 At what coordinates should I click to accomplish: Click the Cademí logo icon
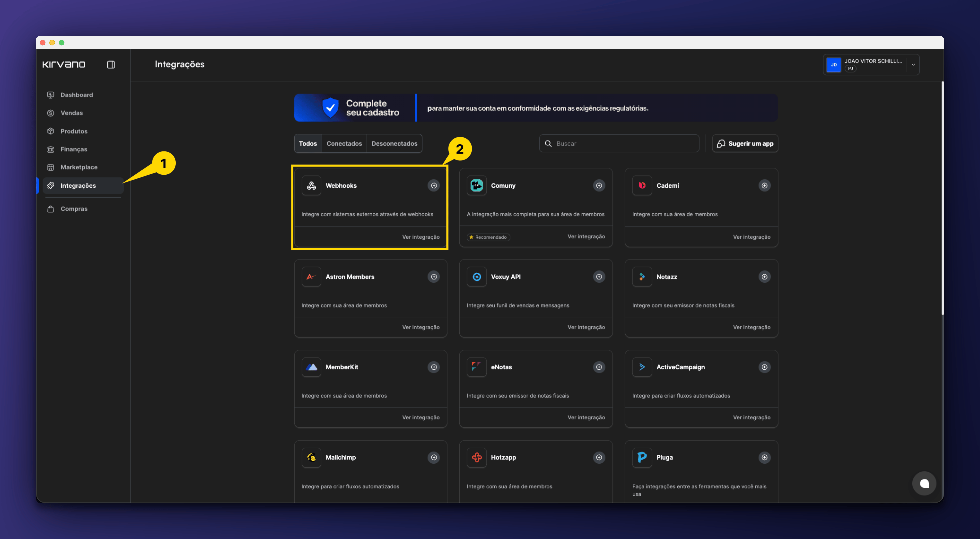[x=642, y=185]
